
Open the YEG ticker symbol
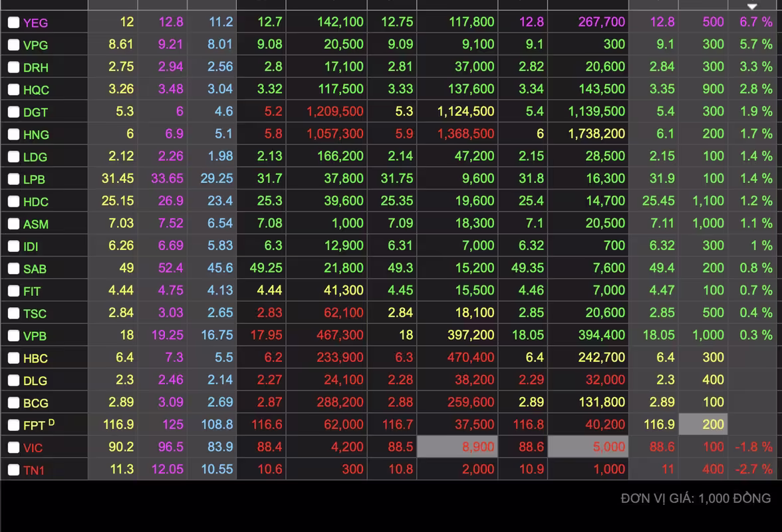coord(35,23)
